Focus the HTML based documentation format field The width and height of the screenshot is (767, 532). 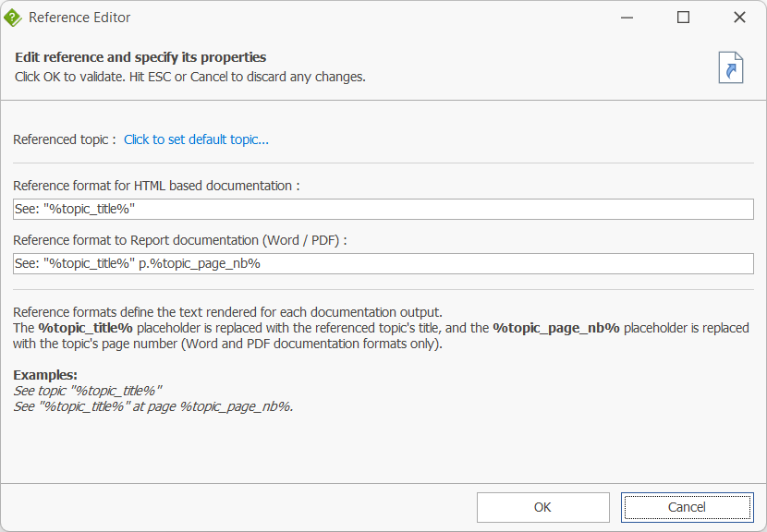(x=383, y=210)
